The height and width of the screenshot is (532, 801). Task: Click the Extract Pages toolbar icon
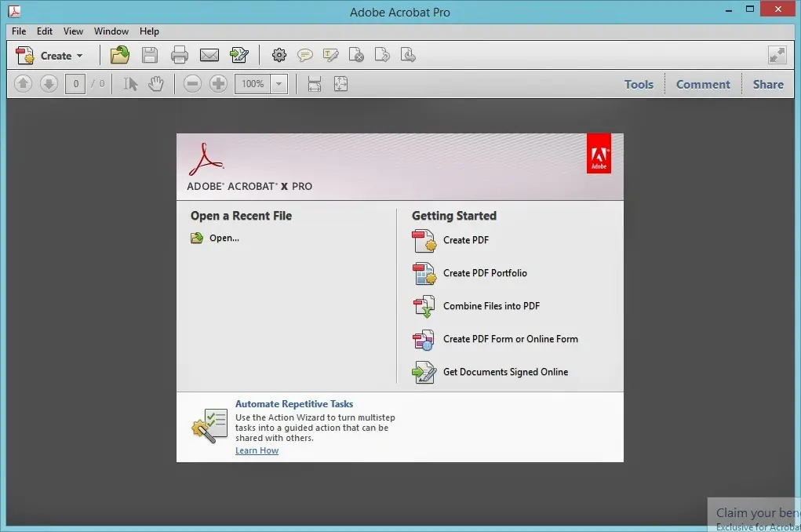pos(408,55)
